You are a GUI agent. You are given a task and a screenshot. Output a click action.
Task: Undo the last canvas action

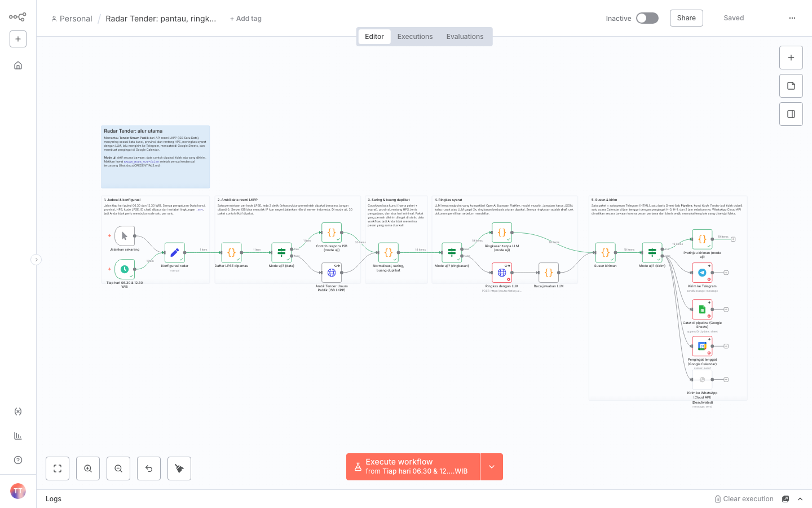149,468
